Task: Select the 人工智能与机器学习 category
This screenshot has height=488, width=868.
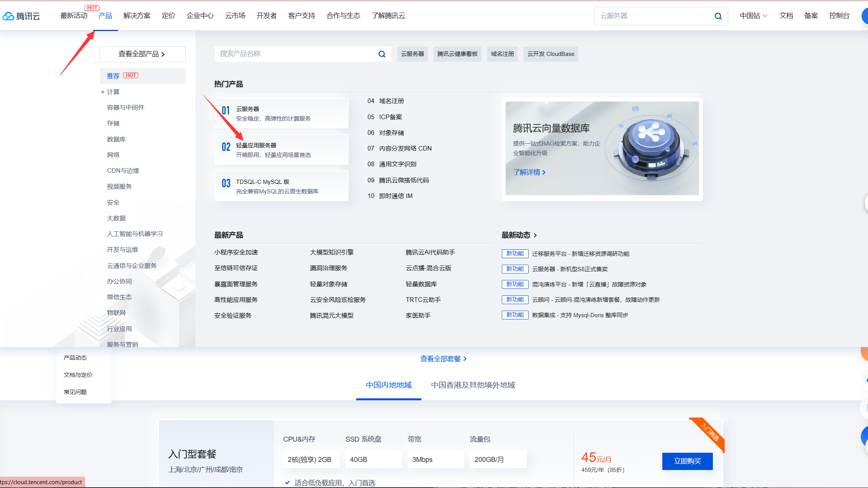Action: pyautogui.click(x=135, y=234)
